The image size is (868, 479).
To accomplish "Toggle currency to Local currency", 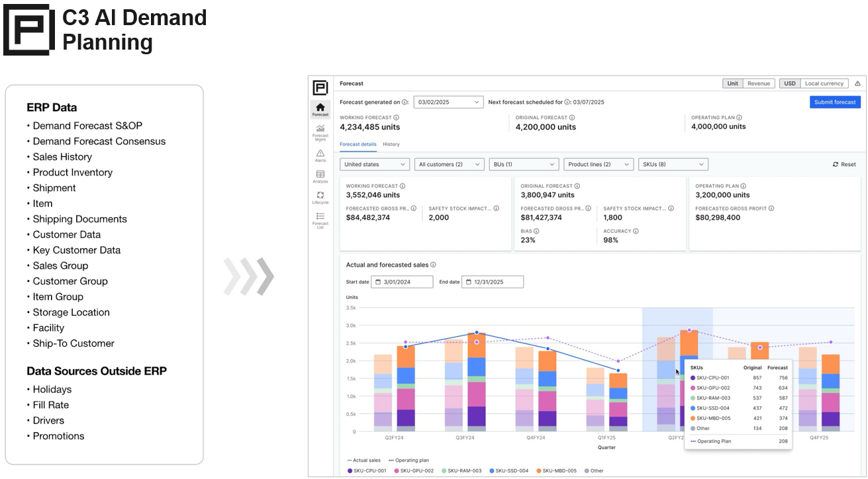I will (x=824, y=84).
